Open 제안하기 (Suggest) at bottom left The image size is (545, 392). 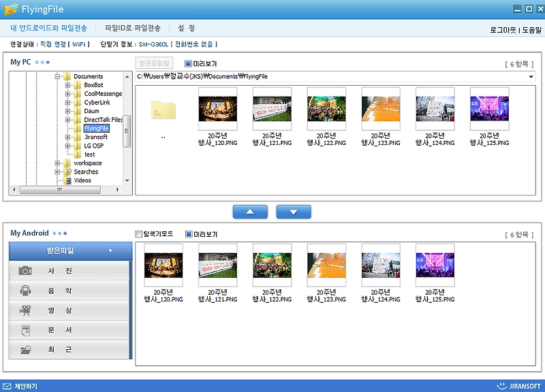click(x=26, y=385)
